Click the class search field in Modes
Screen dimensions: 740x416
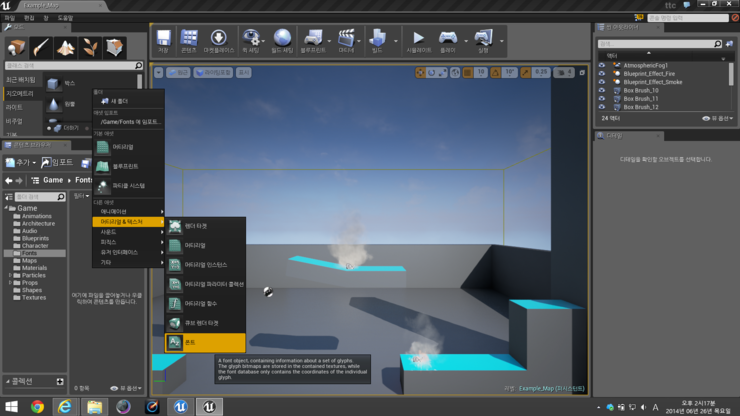click(73, 66)
